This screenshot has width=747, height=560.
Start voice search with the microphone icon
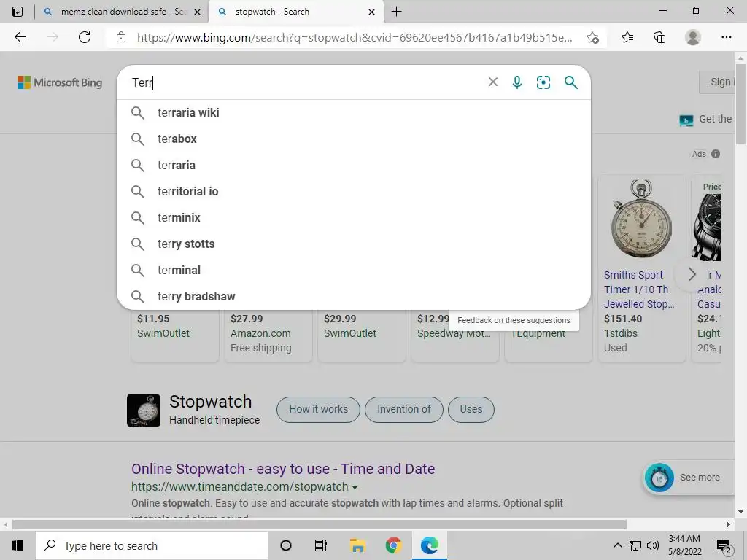coord(517,82)
